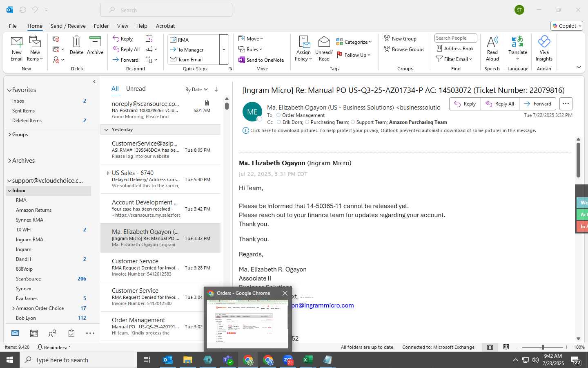Expand the Filter Email dropdown
This screenshot has height=368, width=588.
[x=454, y=59]
